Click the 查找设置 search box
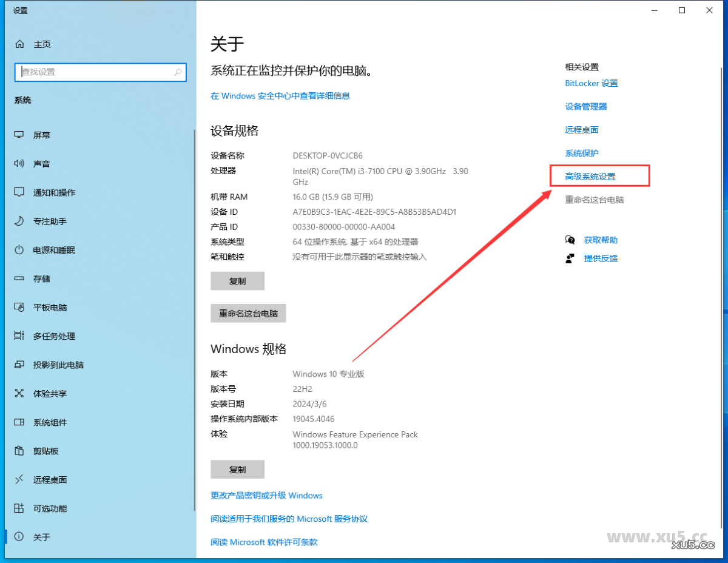This screenshot has width=728, height=563. tap(100, 72)
